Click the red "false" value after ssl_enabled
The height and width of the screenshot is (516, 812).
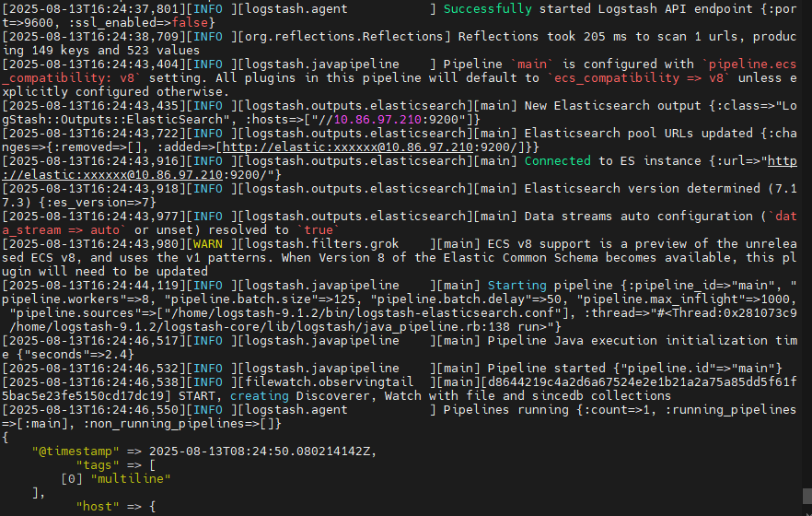tap(189, 23)
